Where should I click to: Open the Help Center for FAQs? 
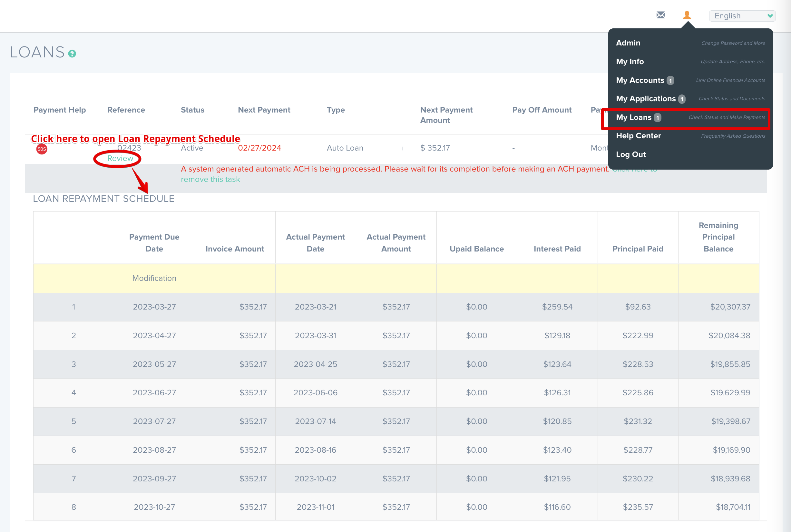click(x=638, y=136)
